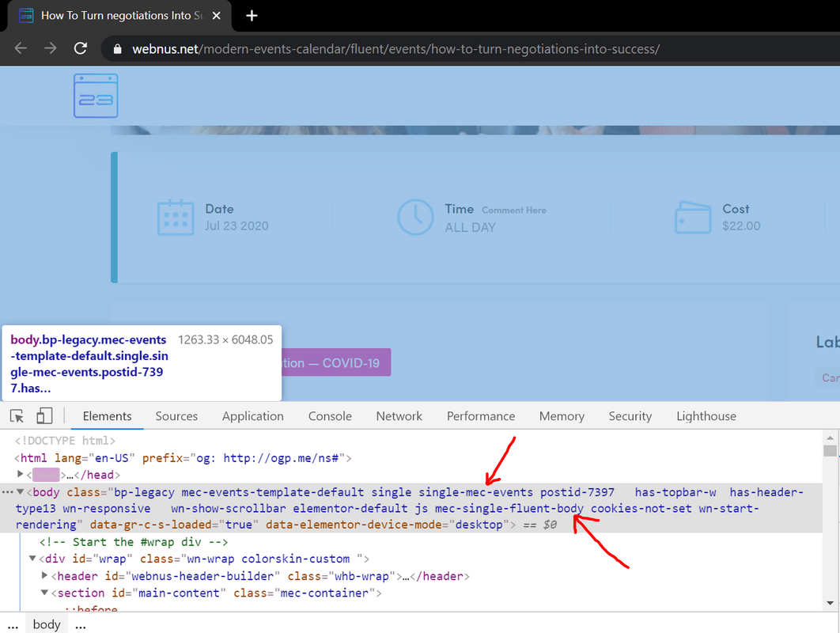Click the site padlock security icon

point(118,49)
